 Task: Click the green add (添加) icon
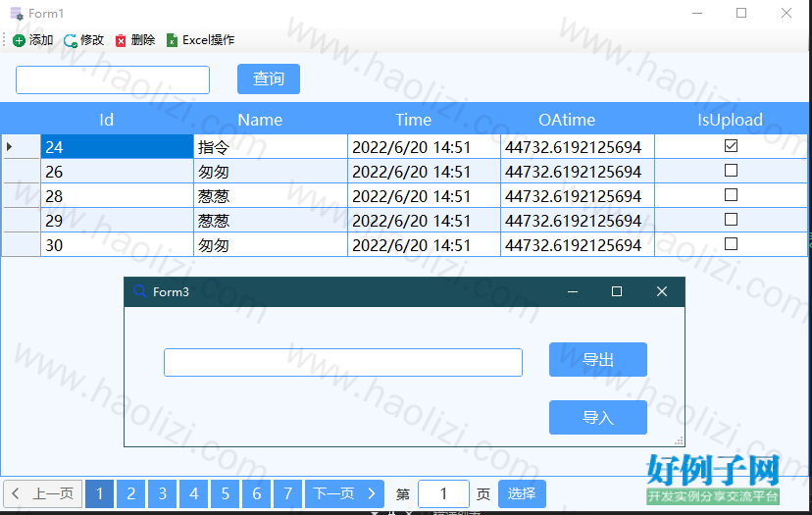(19, 40)
